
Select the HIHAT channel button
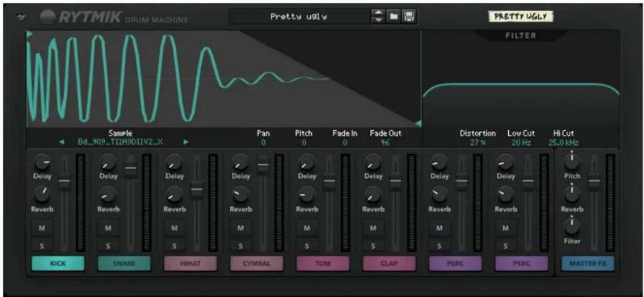[190, 263]
